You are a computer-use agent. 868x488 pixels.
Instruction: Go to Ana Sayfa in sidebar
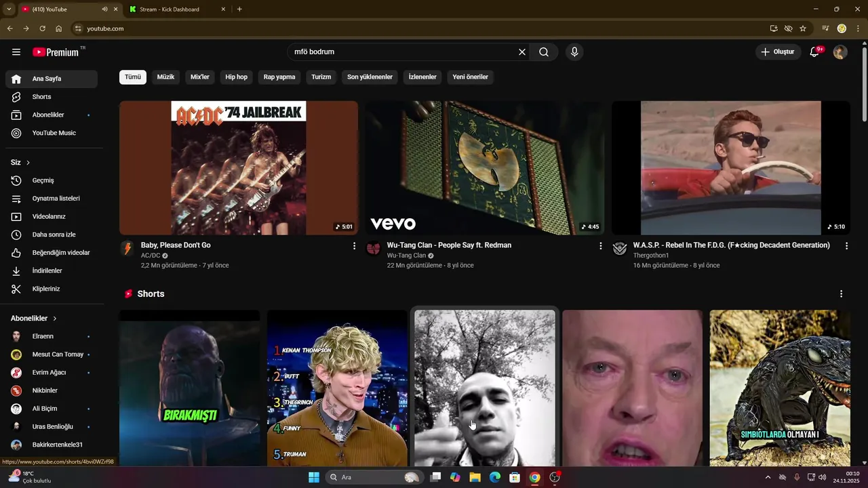(52, 79)
